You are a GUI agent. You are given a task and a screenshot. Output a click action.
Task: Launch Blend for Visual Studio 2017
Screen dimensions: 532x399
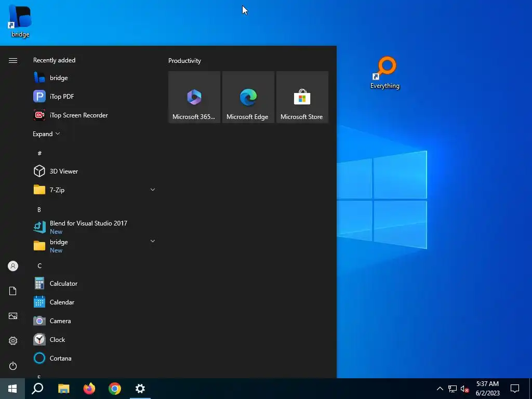point(95,227)
